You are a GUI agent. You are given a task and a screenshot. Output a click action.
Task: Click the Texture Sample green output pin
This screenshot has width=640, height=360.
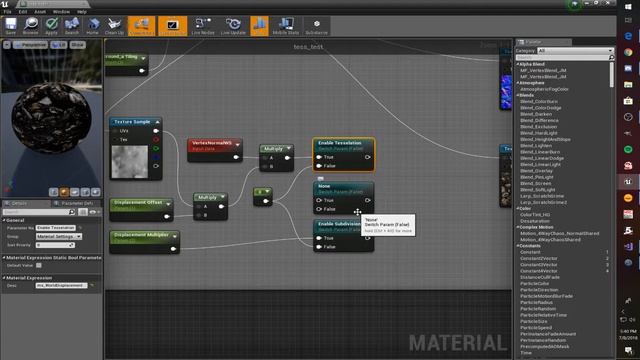(x=156, y=148)
